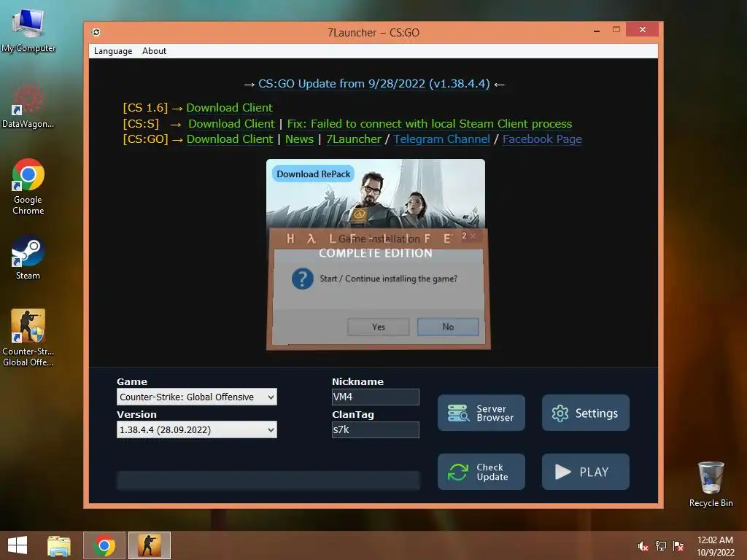Click CS:S Download Client link
The height and width of the screenshot is (560, 747).
pos(231,124)
